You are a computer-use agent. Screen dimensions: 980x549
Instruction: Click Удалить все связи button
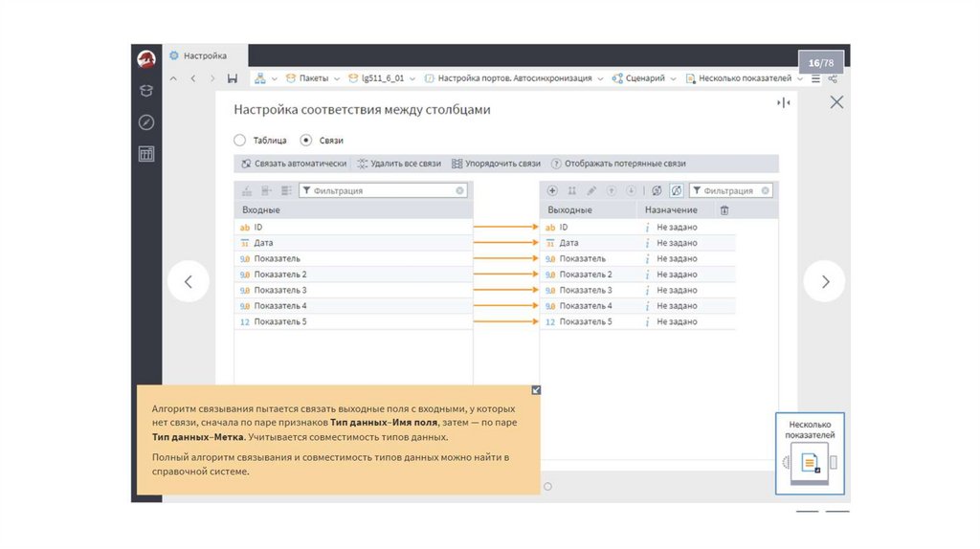(x=399, y=164)
